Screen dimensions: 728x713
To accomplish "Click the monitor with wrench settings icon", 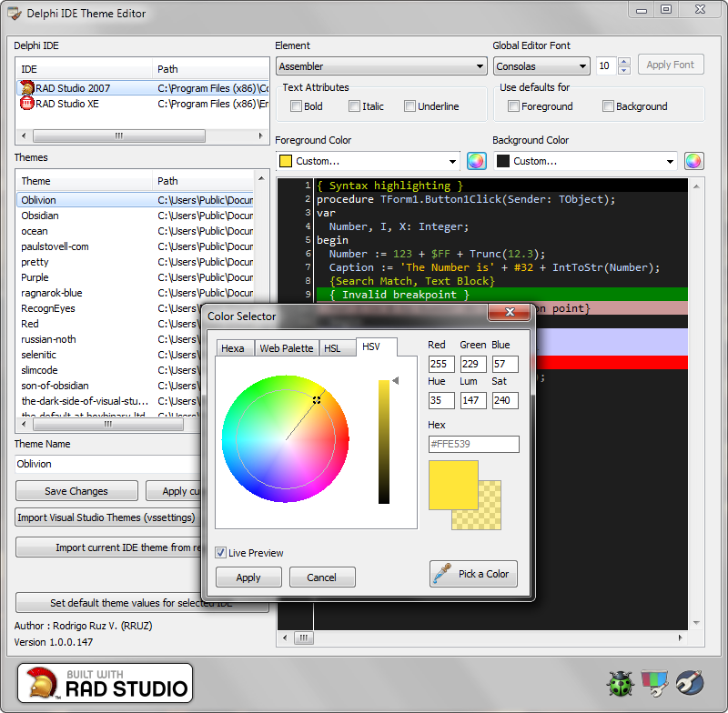I will click(x=654, y=684).
